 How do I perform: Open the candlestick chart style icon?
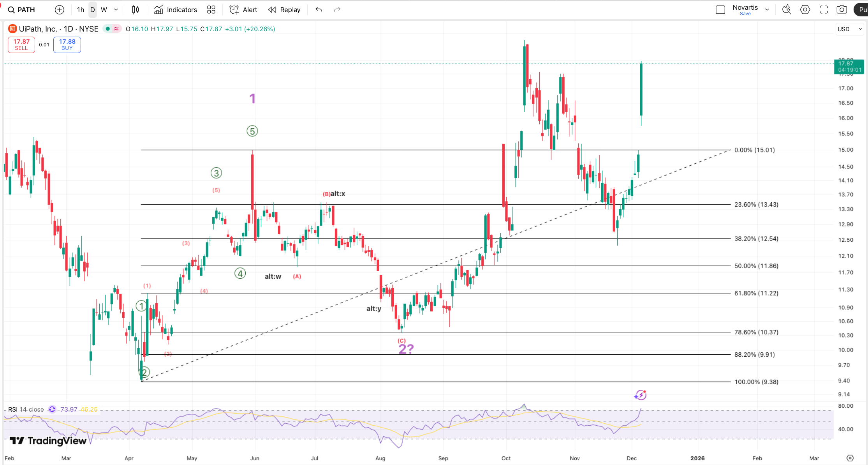[136, 10]
